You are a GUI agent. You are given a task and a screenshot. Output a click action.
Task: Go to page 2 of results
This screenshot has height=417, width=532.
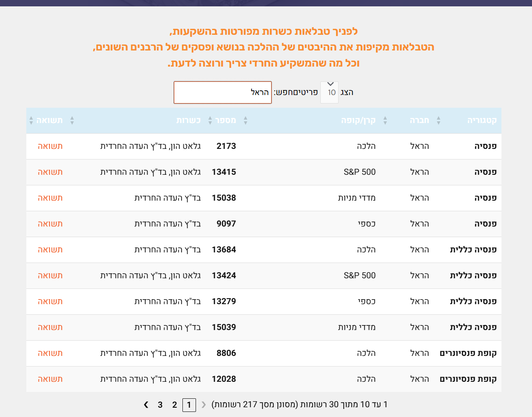pyautogui.click(x=174, y=405)
